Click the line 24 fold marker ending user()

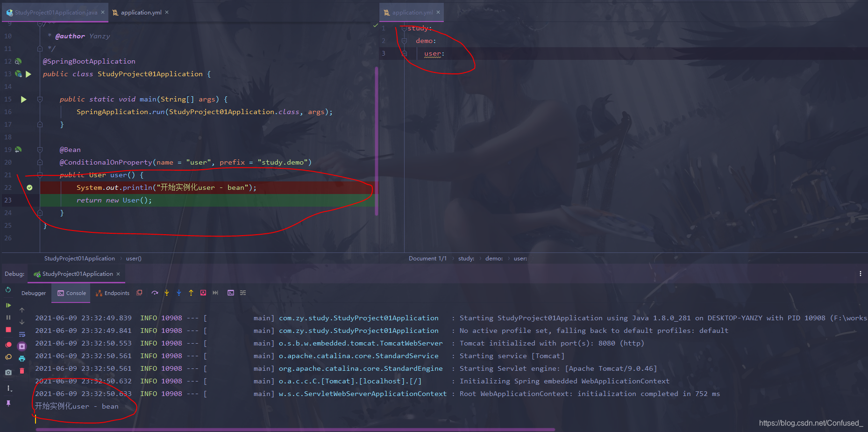[40, 213]
